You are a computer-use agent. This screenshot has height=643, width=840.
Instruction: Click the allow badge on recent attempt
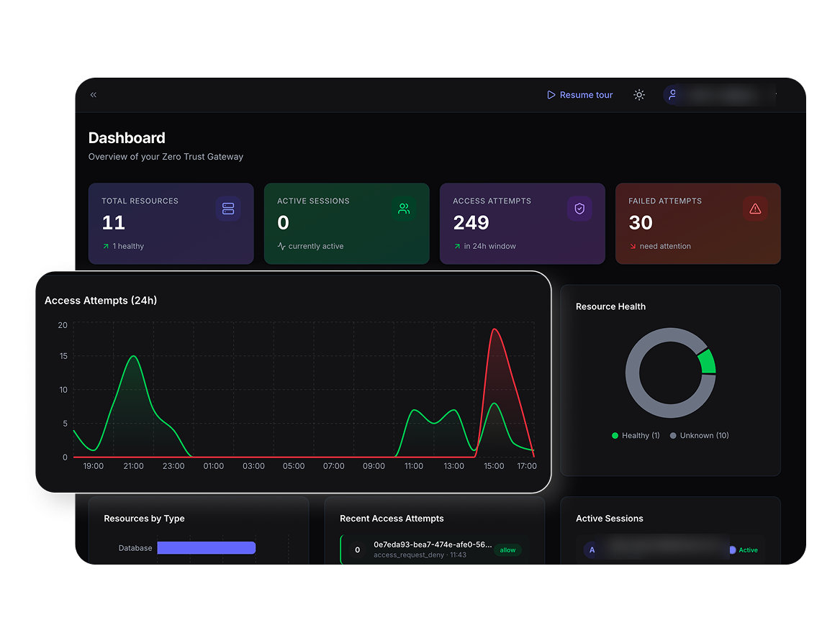(x=507, y=549)
